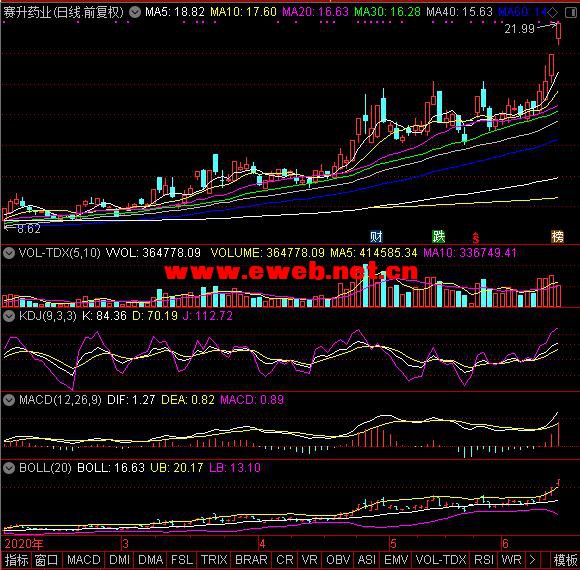Select the RSI indicator tab
580x570 pixels.
coord(484,560)
